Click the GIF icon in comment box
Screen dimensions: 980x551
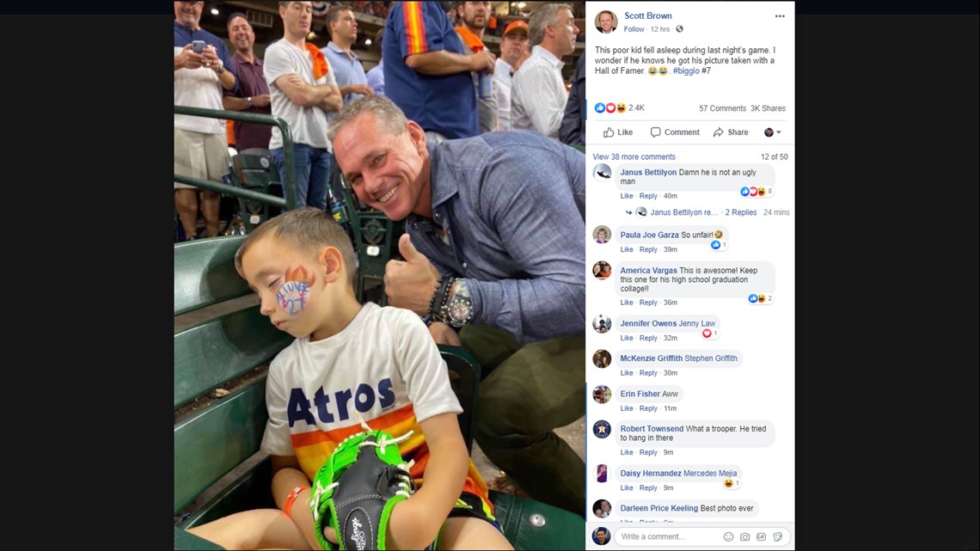pos(762,536)
